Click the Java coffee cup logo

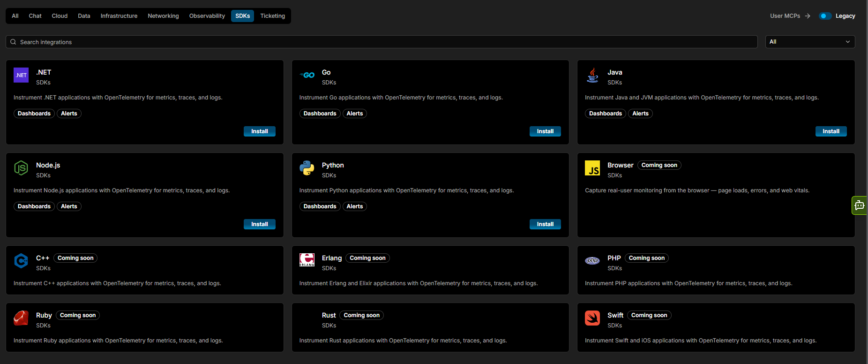pyautogui.click(x=592, y=75)
